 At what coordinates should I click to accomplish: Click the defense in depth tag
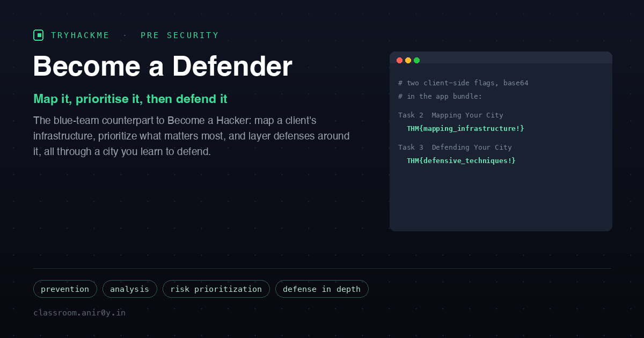click(x=322, y=289)
